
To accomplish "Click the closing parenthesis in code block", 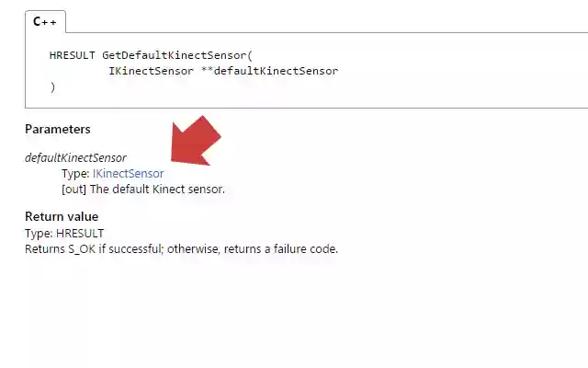I will tap(53, 86).
